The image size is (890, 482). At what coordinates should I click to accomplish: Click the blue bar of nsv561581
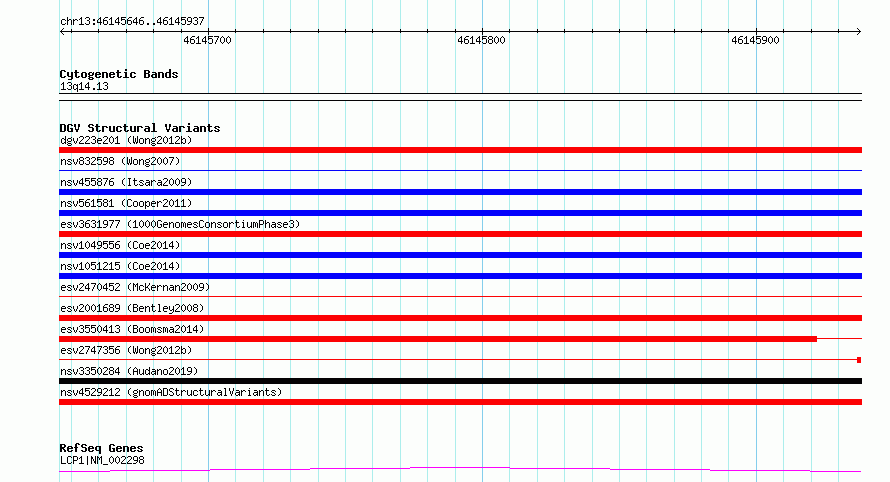click(460, 213)
